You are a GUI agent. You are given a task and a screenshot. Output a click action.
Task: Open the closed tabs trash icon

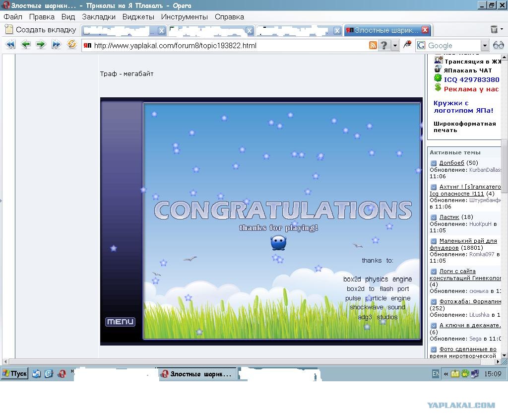tap(494, 29)
